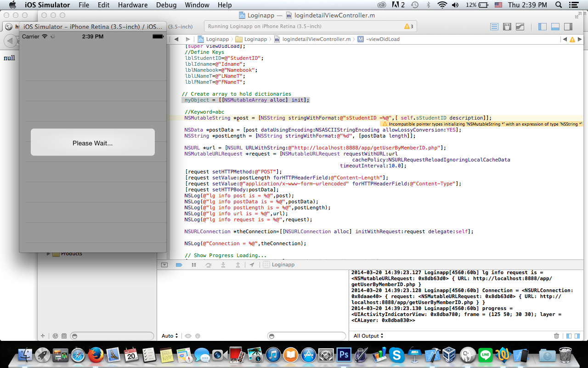Click the warning count badge in activity bar
Viewport: 588px width, 368px height.
408,27
